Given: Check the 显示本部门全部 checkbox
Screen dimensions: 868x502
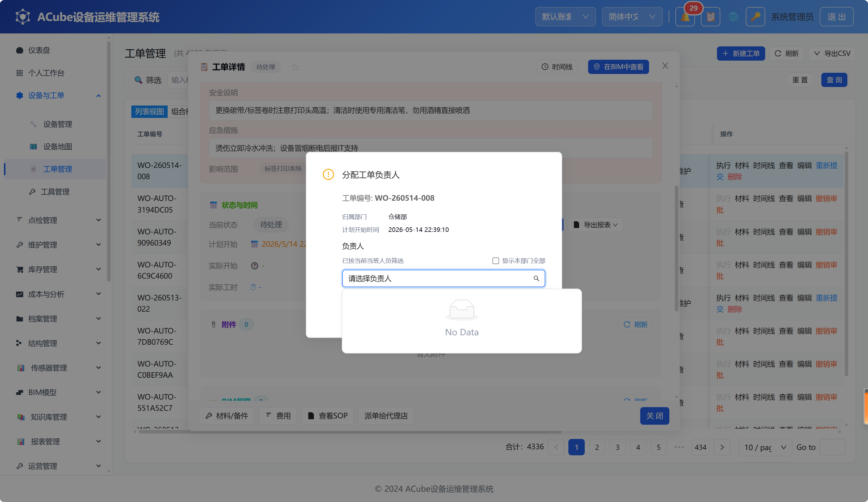Looking at the screenshot, I should [x=495, y=261].
